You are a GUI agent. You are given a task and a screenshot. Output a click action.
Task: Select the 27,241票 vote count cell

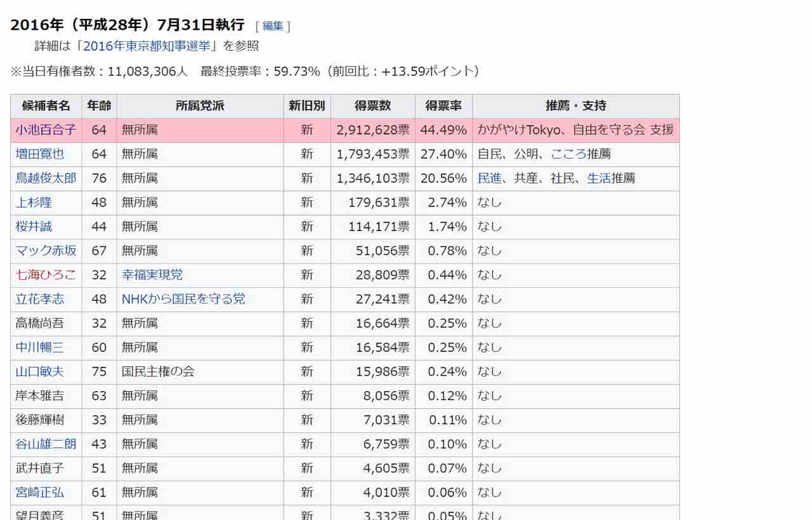coord(373,299)
